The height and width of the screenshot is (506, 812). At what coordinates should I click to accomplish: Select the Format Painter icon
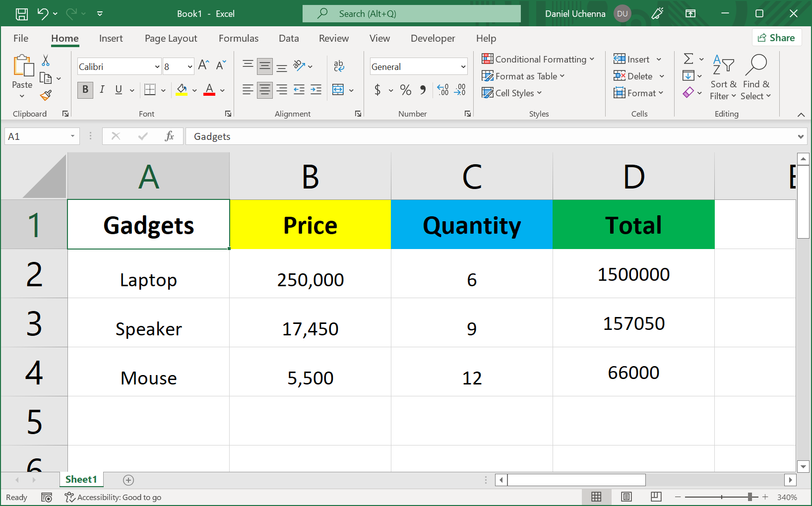[46, 95]
